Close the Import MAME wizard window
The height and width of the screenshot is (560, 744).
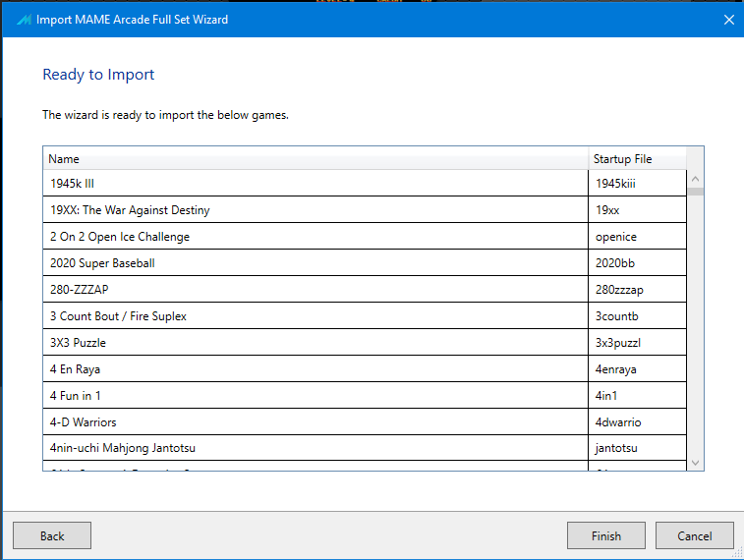pyautogui.click(x=729, y=20)
